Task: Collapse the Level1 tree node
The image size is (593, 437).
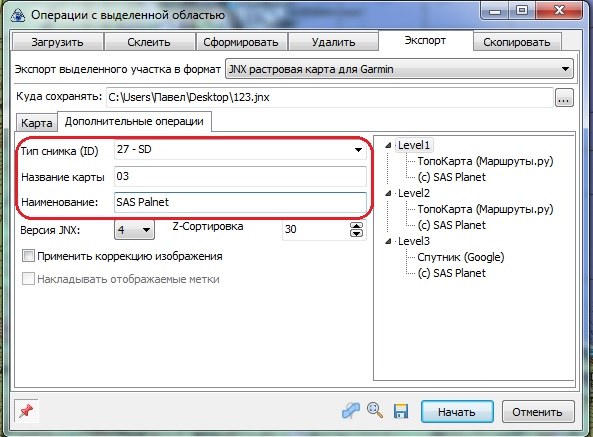Action: [x=388, y=145]
